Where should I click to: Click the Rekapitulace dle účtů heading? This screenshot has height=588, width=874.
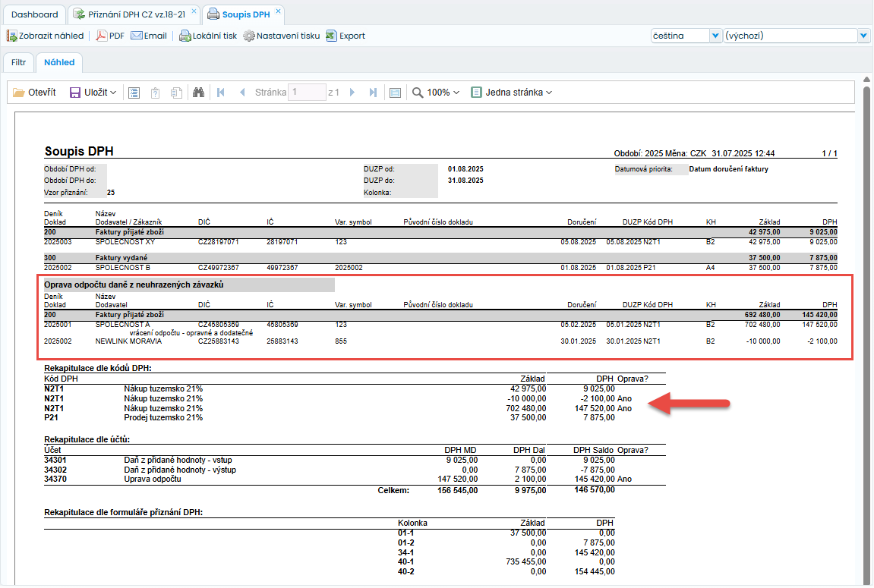click(87, 440)
